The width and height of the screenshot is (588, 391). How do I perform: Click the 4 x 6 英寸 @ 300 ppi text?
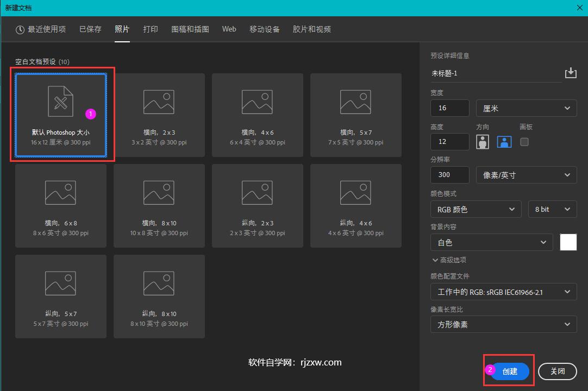[x=356, y=233]
